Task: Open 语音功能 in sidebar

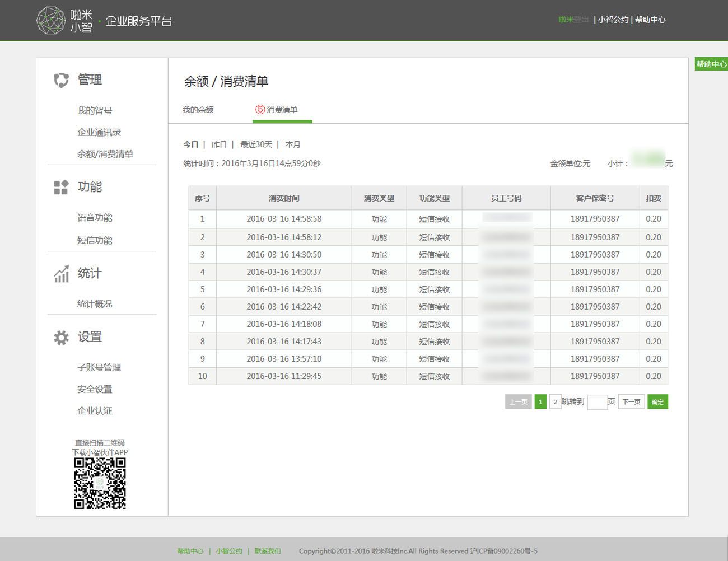Action: (x=95, y=217)
